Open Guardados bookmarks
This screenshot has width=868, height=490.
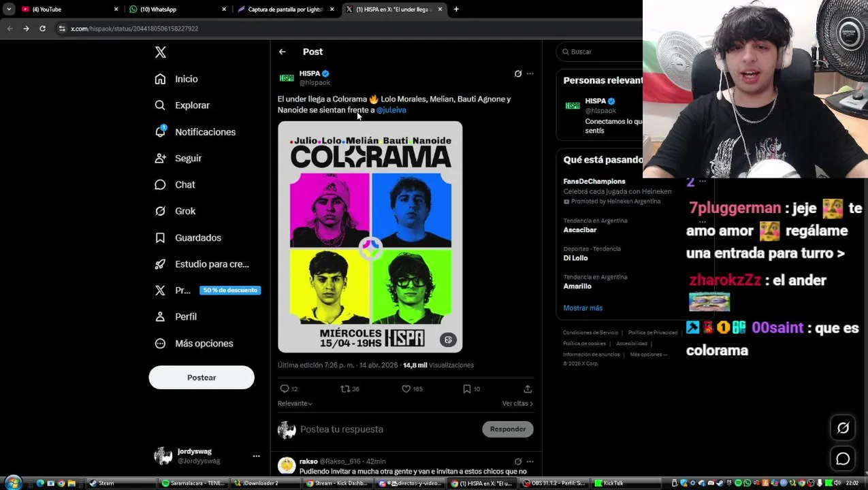[x=188, y=238]
